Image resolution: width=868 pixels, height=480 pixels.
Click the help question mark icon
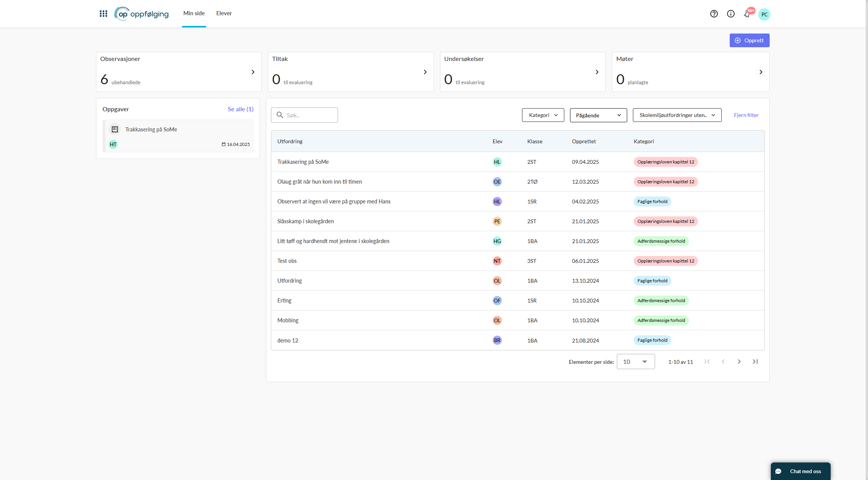(x=714, y=14)
